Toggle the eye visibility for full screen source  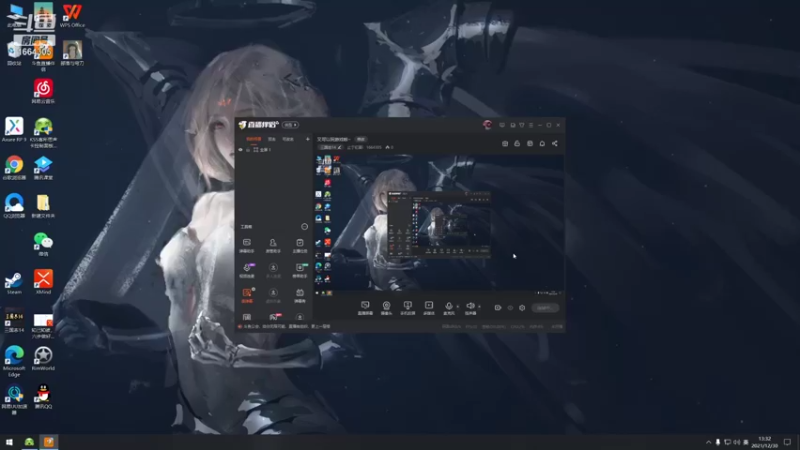point(240,150)
